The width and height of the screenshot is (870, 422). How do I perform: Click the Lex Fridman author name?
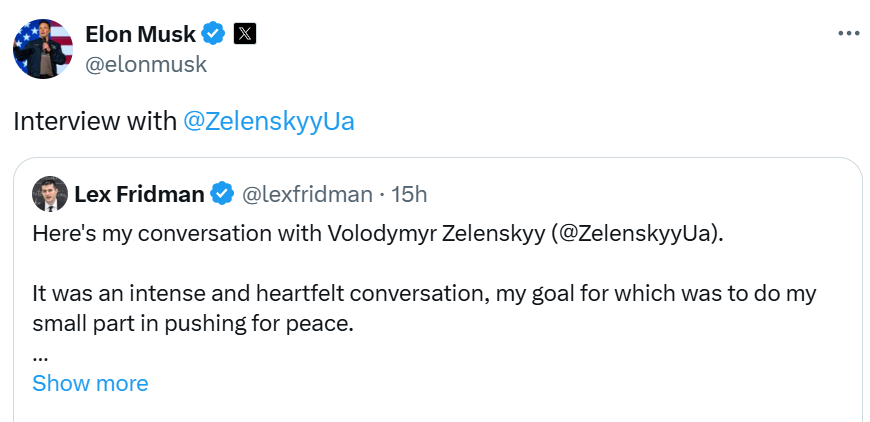pyautogui.click(x=138, y=194)
